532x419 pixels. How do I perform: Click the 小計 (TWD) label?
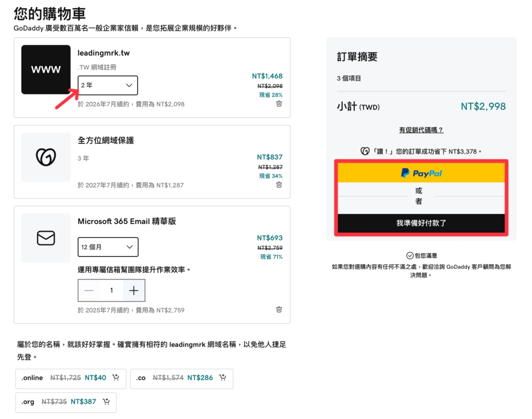(x=358, y=107)
